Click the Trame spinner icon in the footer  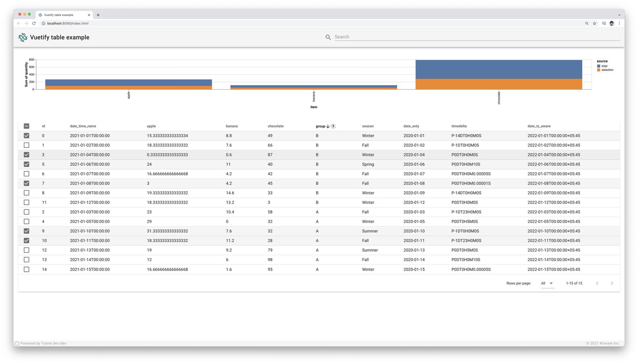coord(17,343)
